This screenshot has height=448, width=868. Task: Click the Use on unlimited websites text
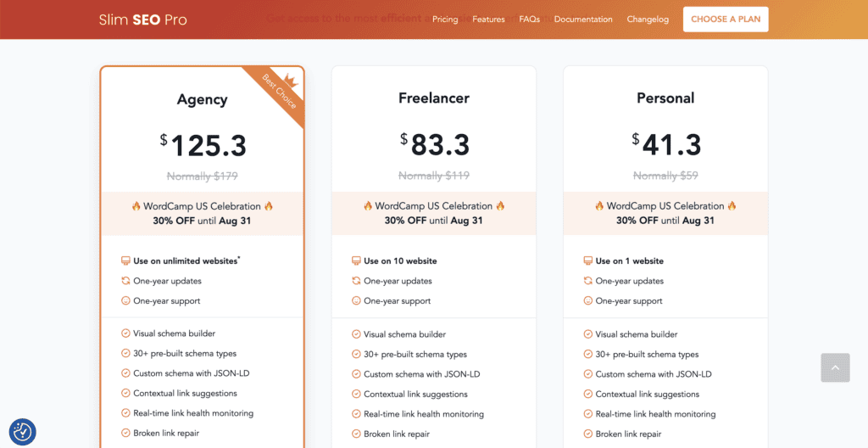coord(186,260)
